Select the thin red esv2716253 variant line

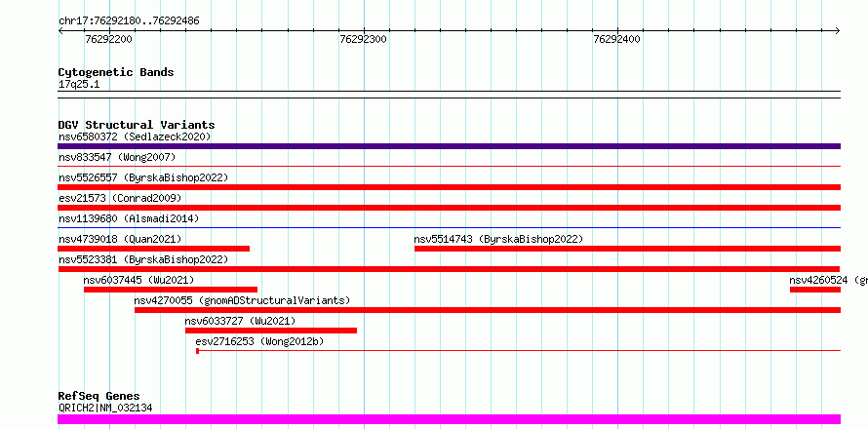coord(518,351)
